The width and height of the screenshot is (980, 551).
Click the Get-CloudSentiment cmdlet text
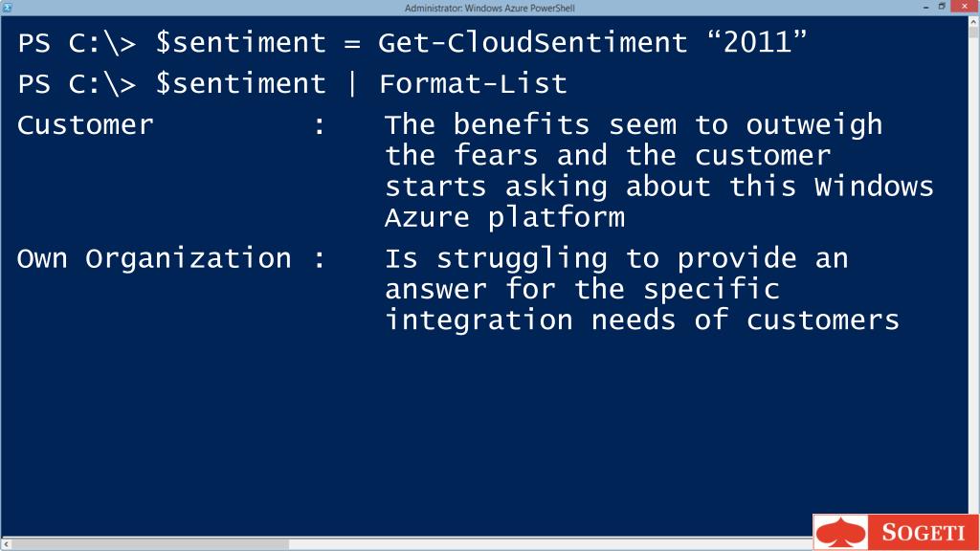(x=533, y=43)
